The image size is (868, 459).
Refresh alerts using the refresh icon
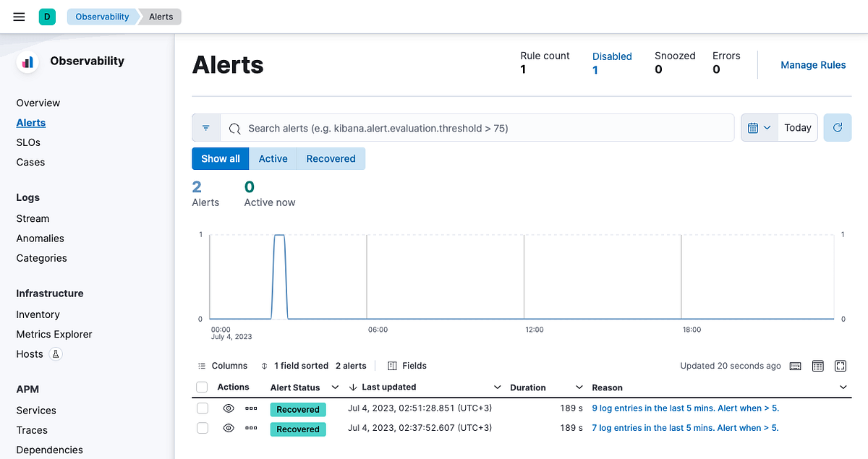[x=838, y=128]
